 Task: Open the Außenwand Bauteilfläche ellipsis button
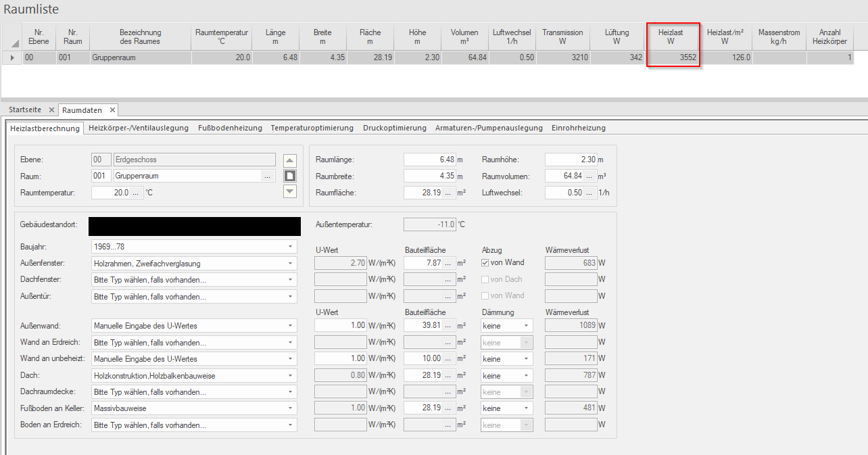click(448, 326)
